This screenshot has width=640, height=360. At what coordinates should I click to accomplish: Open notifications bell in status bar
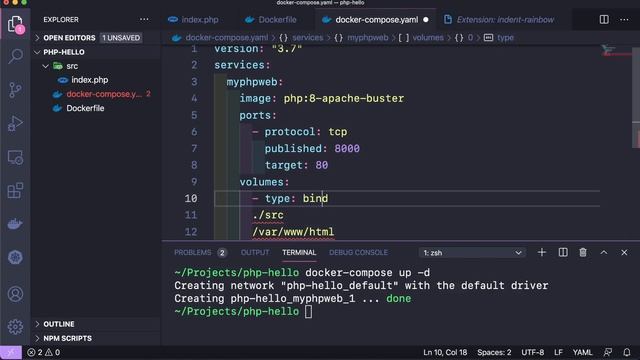(627, 352)
